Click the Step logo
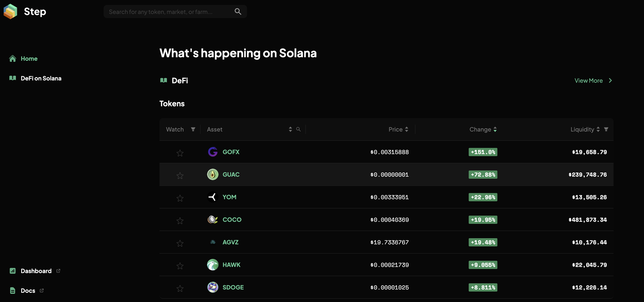 pos(10,11)
